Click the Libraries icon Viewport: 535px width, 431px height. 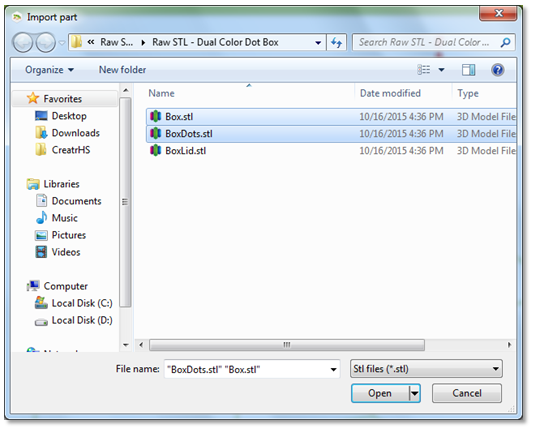(33, 184)
